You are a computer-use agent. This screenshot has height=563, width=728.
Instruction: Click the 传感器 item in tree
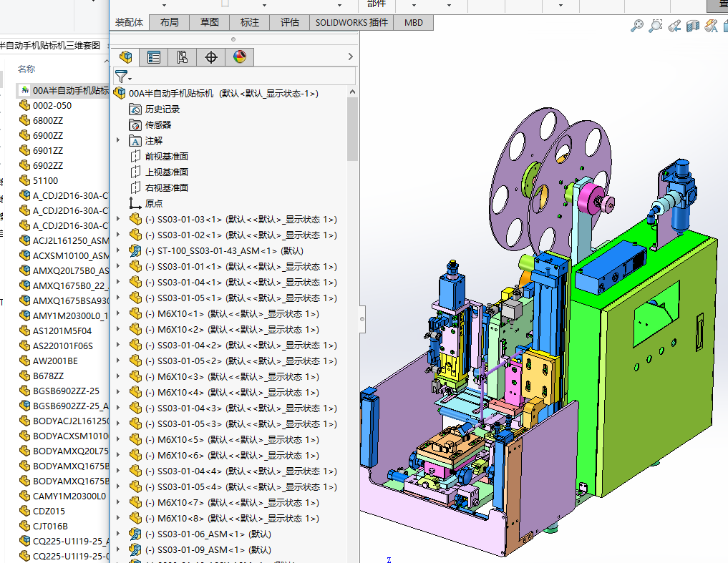coord(158,125)
